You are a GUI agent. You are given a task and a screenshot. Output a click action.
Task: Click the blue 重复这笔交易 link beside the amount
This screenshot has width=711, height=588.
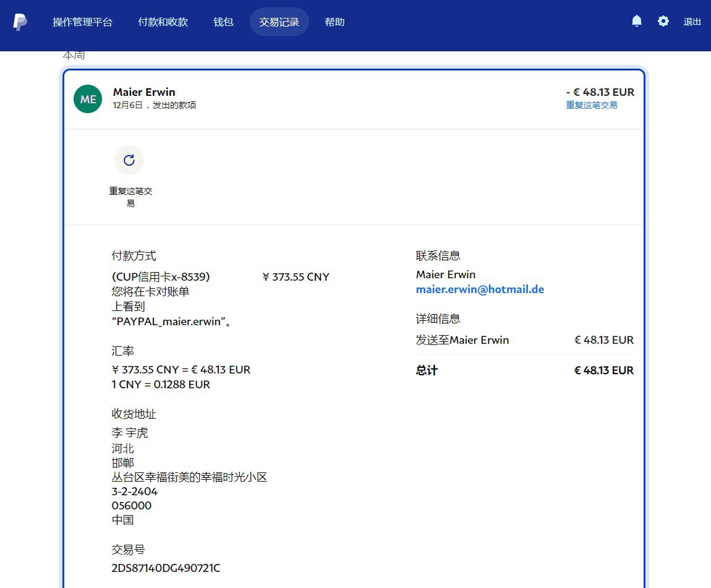tap(592, 105)
